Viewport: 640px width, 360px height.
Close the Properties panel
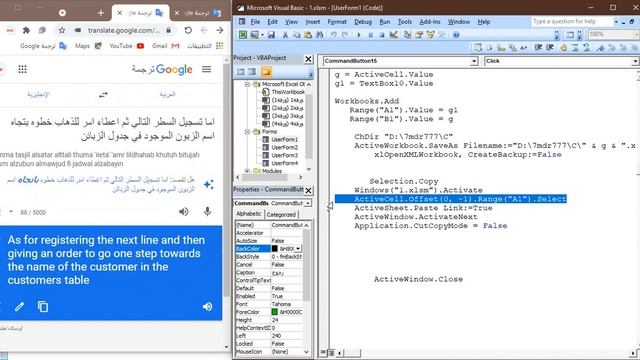coord(308,190)
